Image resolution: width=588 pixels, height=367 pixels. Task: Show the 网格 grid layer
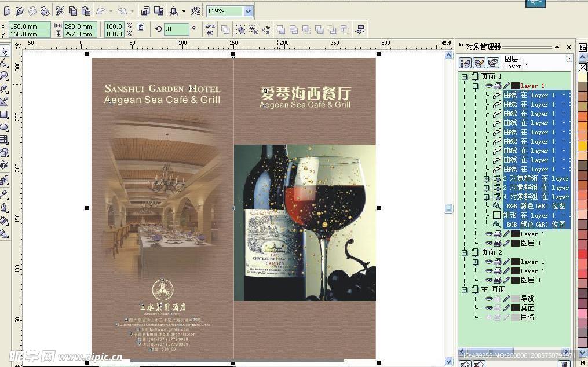pos(489,317)
